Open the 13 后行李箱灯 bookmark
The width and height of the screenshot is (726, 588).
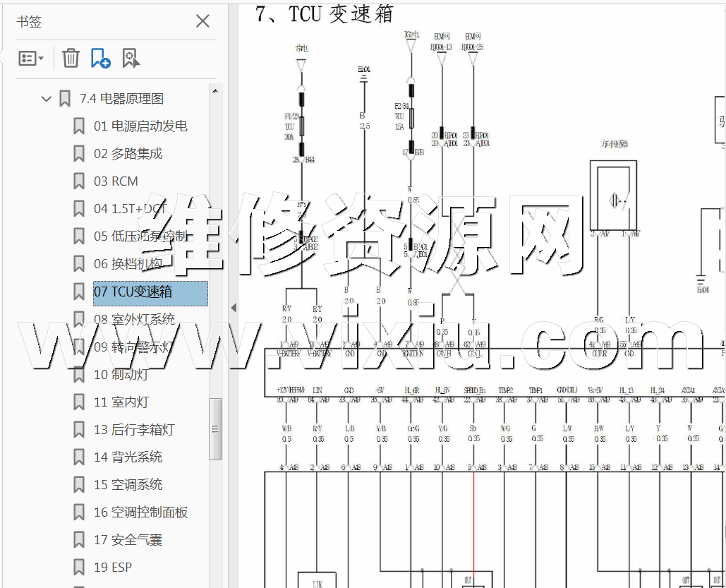coord(134,430)
